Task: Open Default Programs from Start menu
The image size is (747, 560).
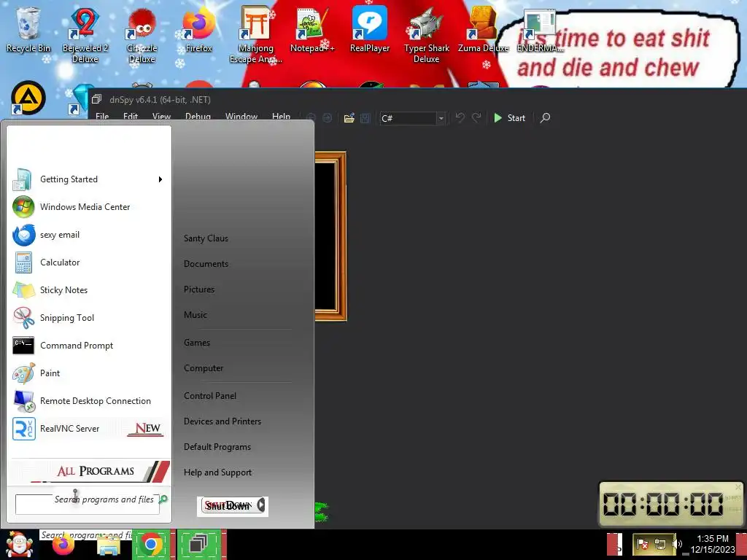Action: pos(217,447)
